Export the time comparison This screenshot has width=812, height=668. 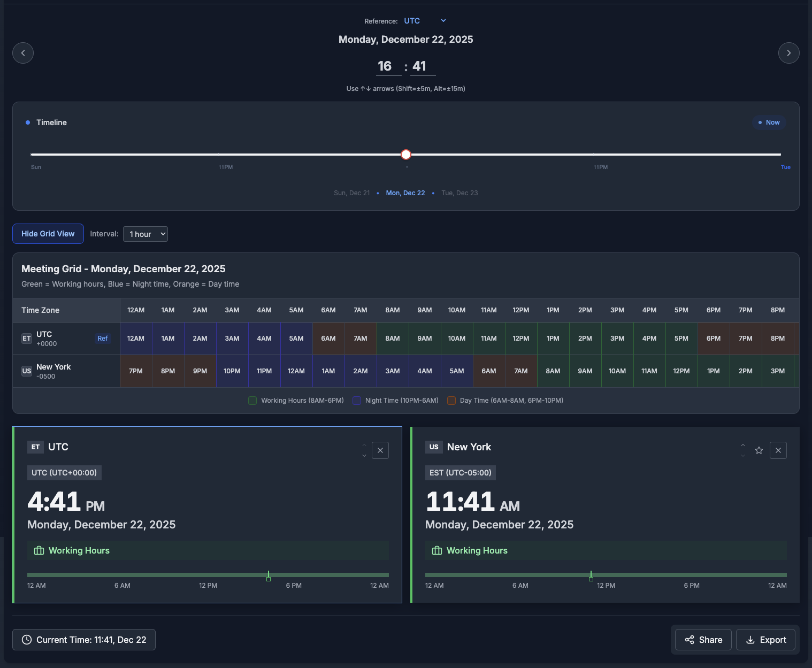[765, 640]
